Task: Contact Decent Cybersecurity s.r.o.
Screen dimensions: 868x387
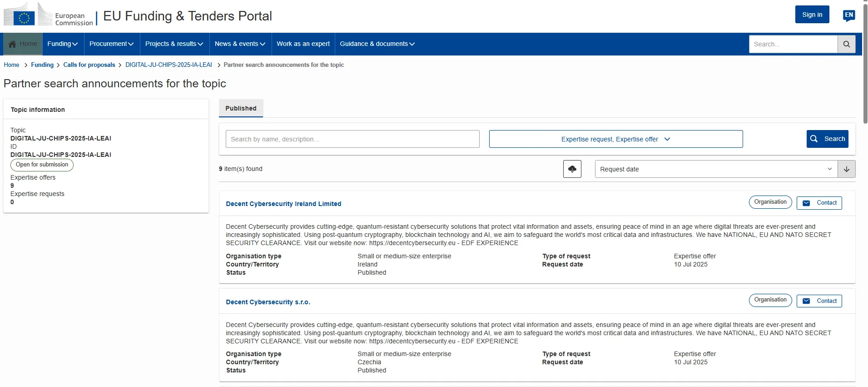Action: point(819,301)
